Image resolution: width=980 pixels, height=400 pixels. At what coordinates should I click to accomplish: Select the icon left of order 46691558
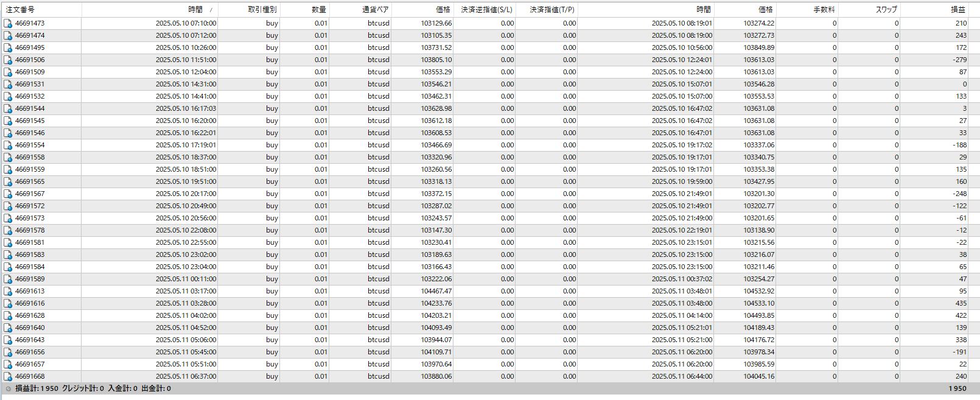(8, 157)
